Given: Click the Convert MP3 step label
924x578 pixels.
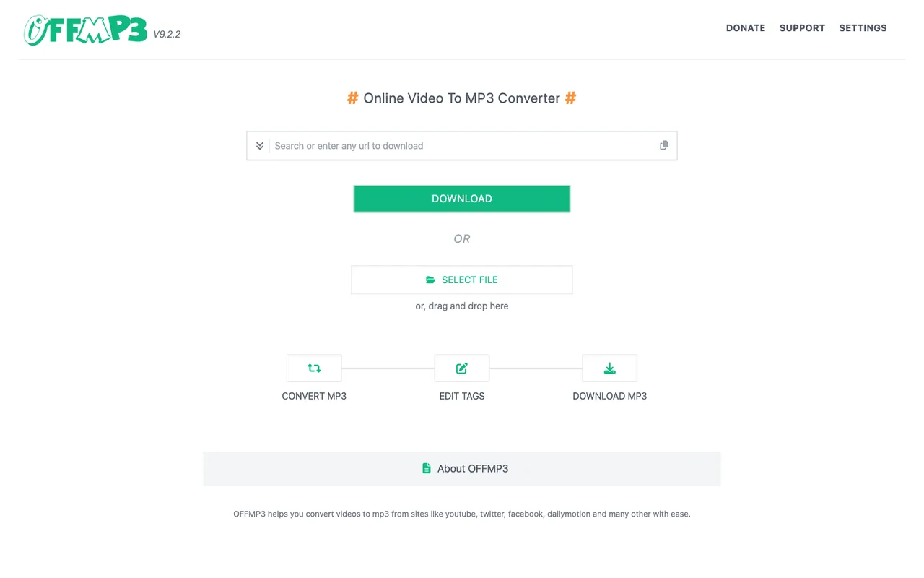Looking at the screenshot, I should tap(314, 396).
